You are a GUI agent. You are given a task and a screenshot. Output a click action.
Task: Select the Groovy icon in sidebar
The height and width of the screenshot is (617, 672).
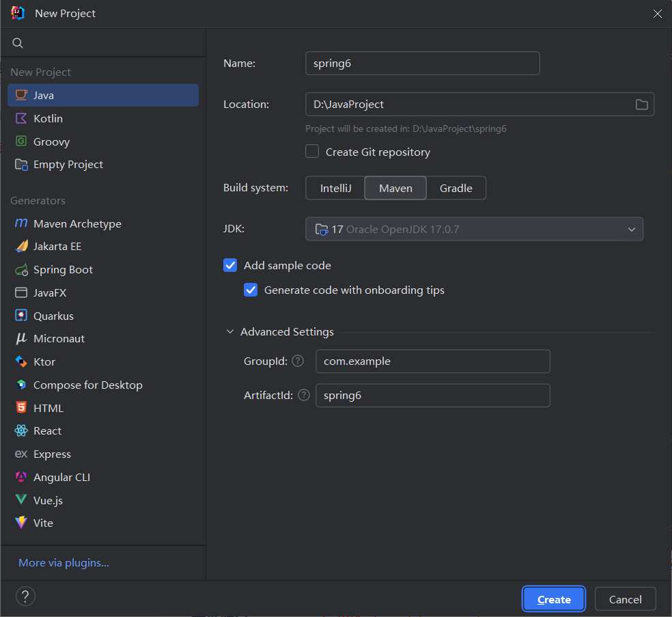click(21, 141)
